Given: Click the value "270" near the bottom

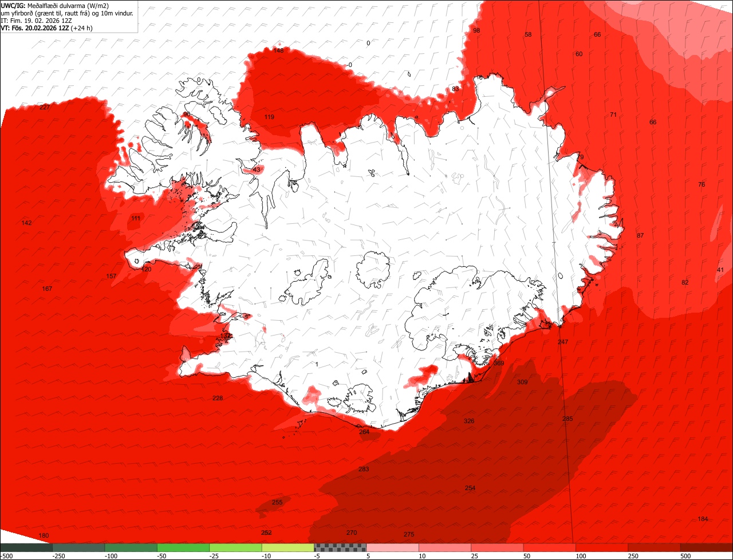Looking at the screenshot, I should coord(352,533).
